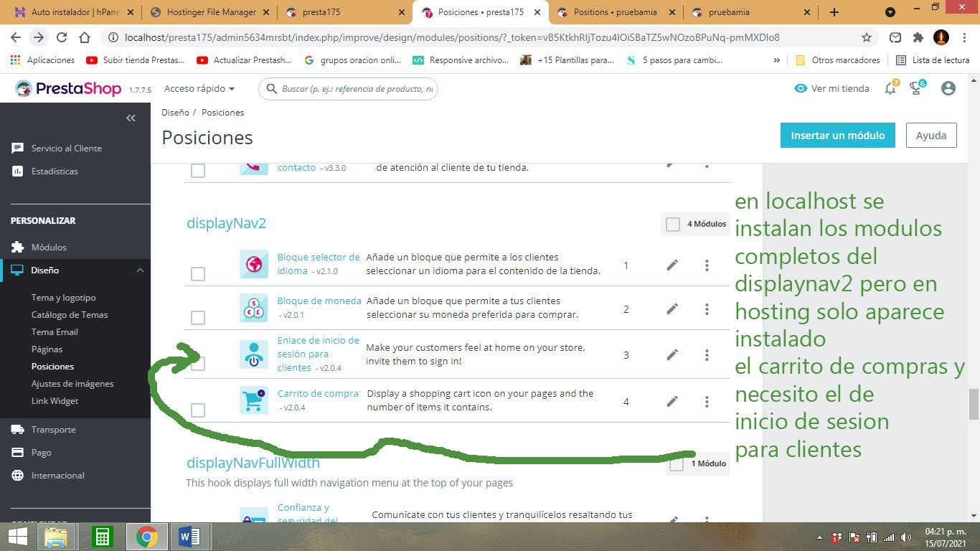The height and width of the screenshot is (551, 980).
Task: Open the browser home page icon
Action: click(x=85, y=37)
